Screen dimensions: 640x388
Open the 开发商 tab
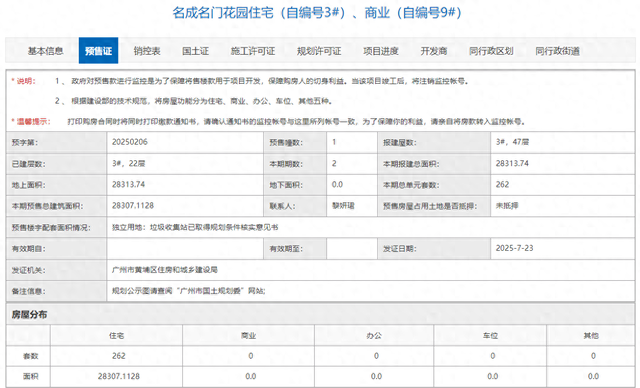434,51
